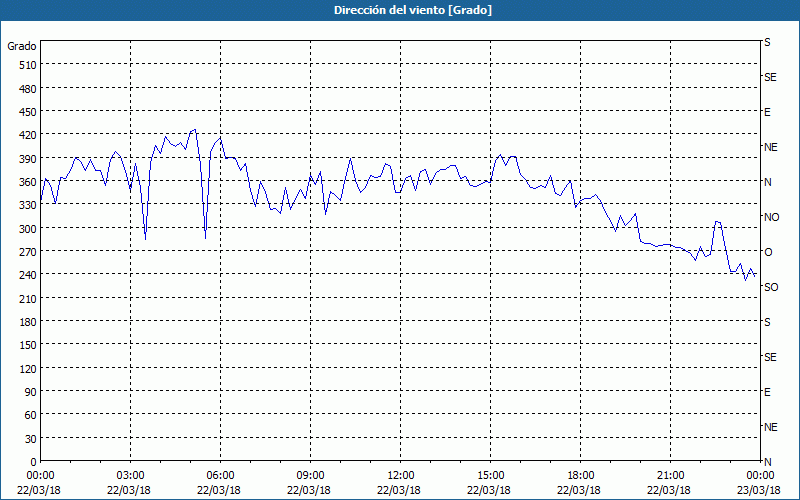Viewport: 800px width, 500px height.
Task: Select the '21:00' time axis label
Action: tap(670, 476)
